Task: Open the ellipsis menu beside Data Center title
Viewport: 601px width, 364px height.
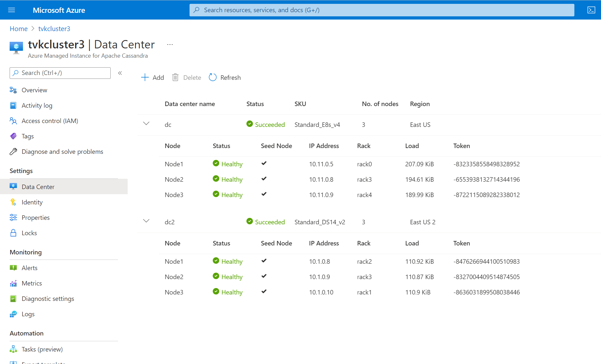Action: 170,44
